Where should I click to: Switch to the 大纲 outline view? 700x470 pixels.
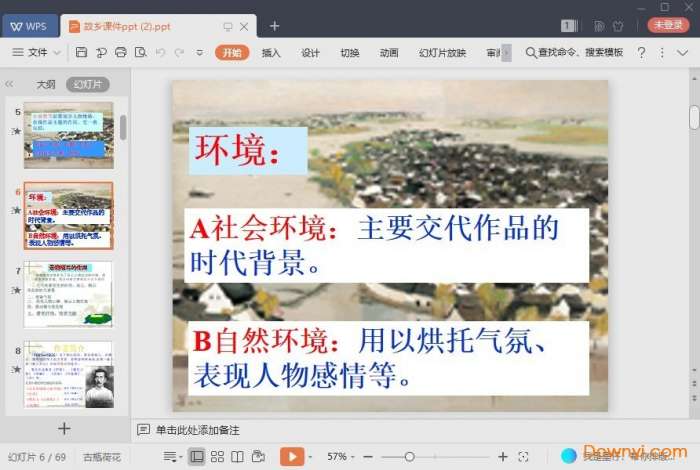[46, 84]
